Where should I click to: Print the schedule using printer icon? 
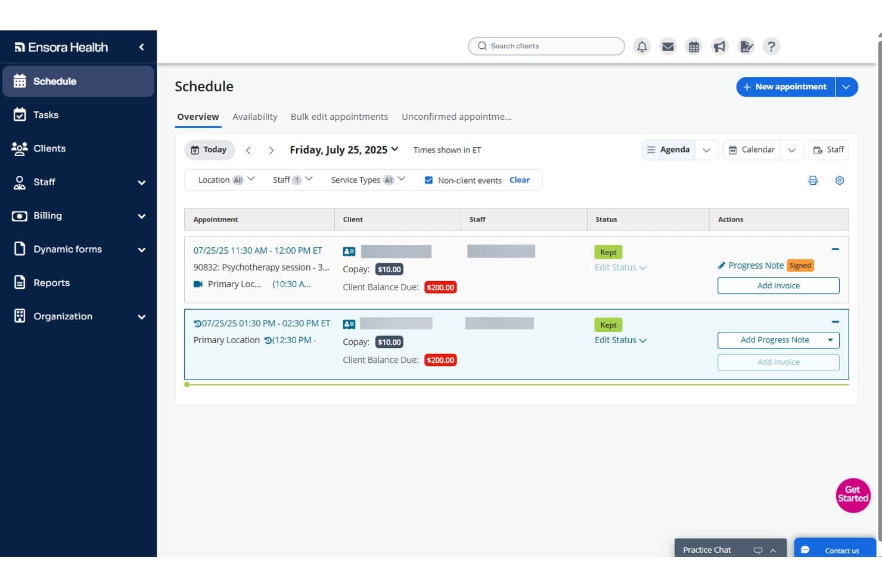[813, 181]
